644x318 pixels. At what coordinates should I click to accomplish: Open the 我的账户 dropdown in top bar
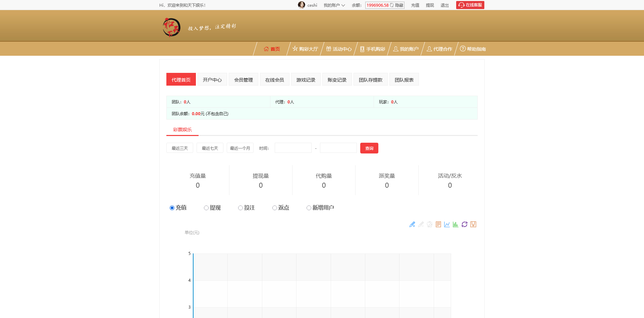(334, 5)
